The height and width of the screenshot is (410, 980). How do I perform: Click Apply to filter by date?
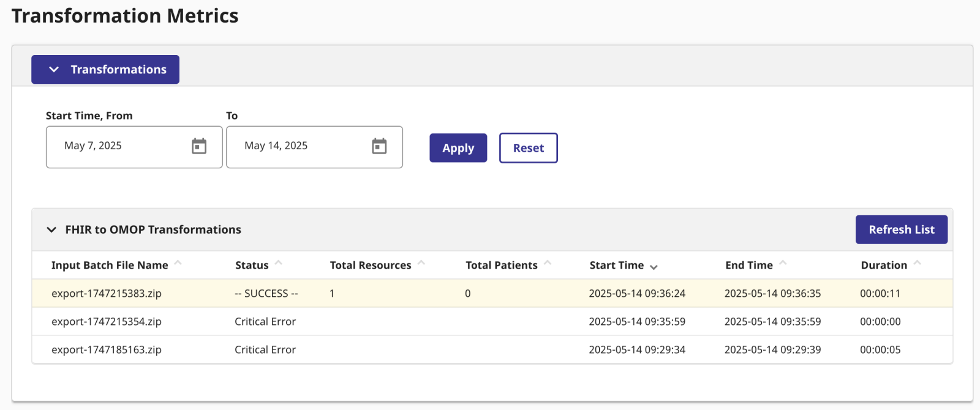click(458, 148)
